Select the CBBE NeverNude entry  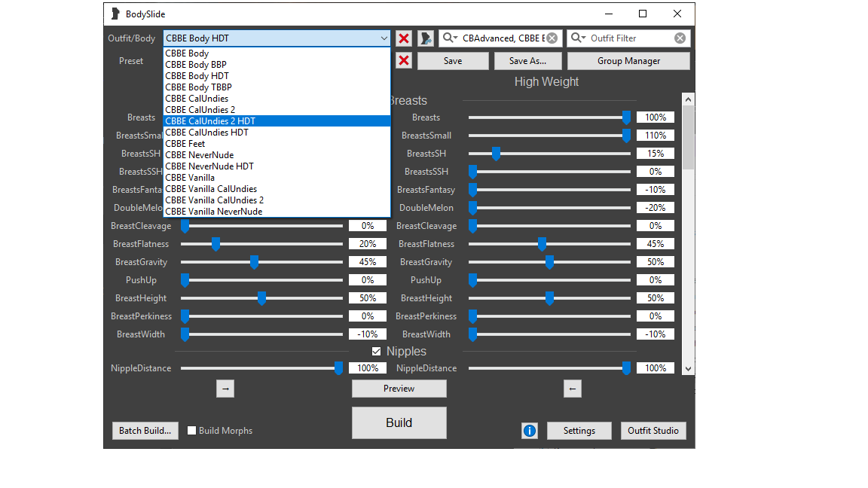pyautogui.click(x=277, y=155)
